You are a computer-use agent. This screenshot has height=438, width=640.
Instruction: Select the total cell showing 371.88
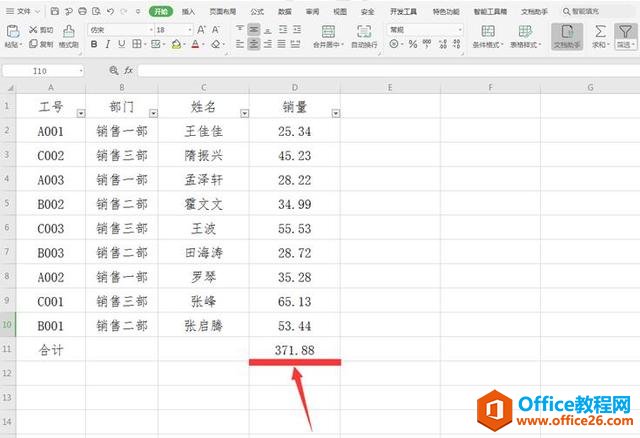[294, 349]
